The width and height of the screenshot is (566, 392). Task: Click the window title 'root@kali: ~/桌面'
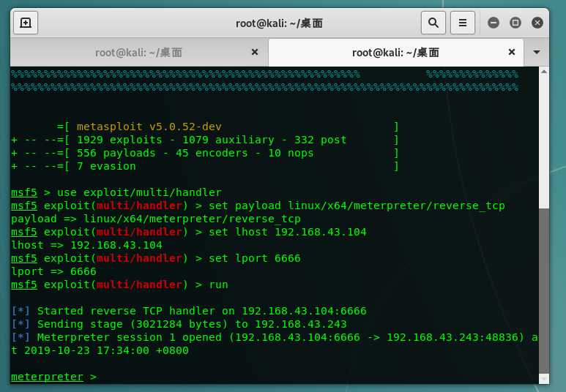(279, 23)
